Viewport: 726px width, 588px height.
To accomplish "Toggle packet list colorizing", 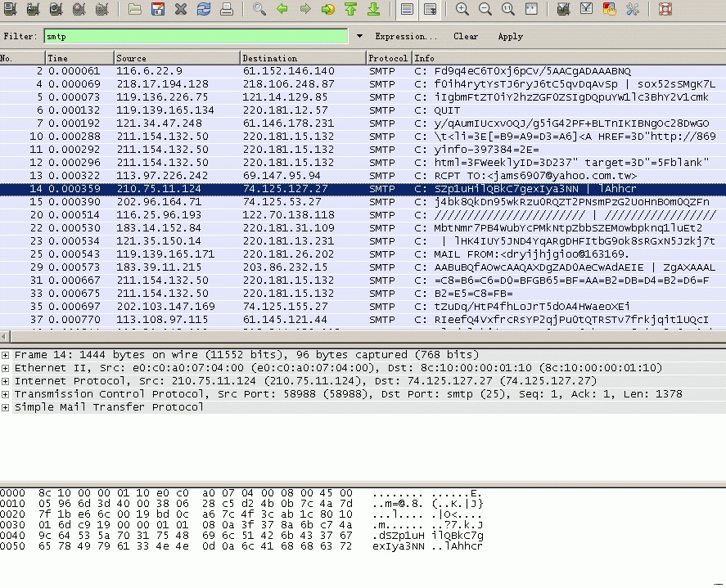I will 407,10.
